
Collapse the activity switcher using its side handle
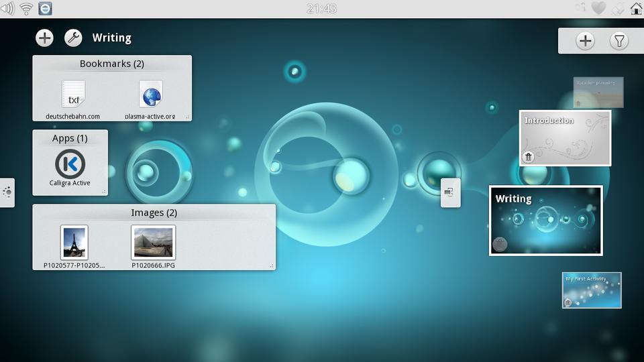click(x=450, y=193)
